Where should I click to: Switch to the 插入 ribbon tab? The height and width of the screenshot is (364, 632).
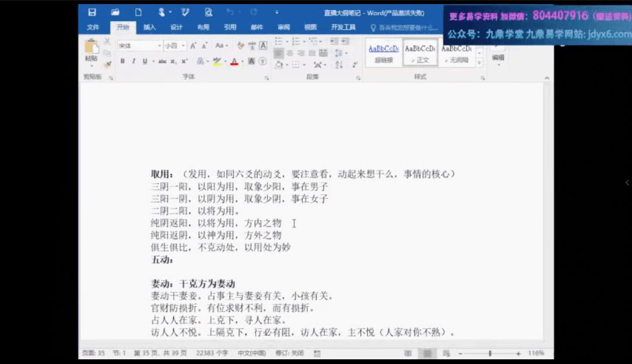(x=150, y=28)
